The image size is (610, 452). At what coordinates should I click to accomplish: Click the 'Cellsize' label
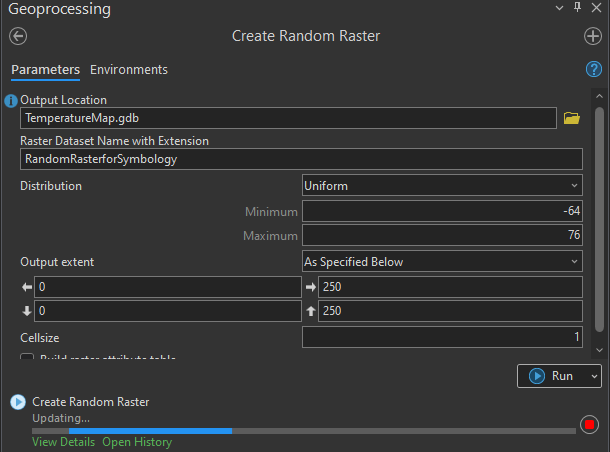point(40,338)
